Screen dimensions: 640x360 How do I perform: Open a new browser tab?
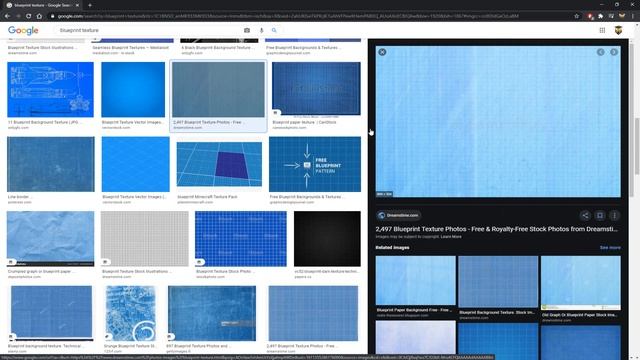90,5
